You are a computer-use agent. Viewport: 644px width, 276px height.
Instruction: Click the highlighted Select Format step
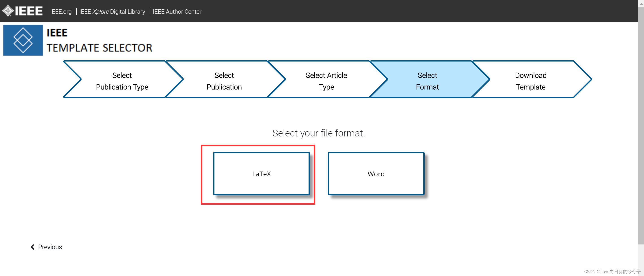(427, 81)
